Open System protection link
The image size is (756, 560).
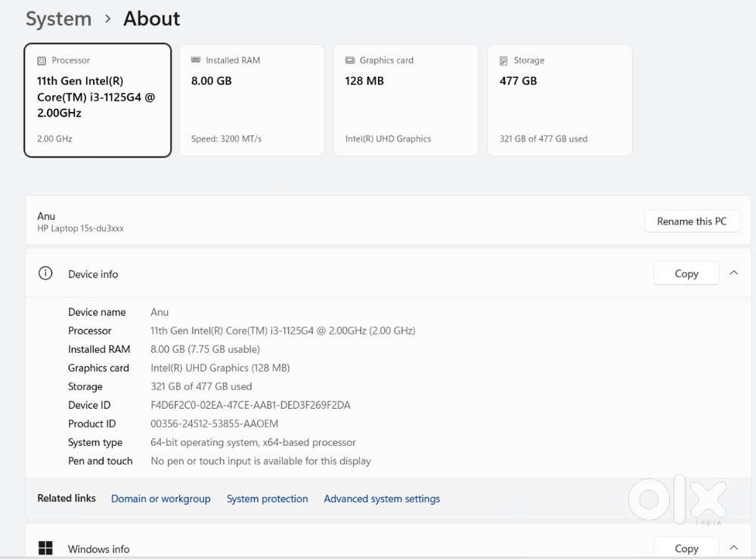267,499
